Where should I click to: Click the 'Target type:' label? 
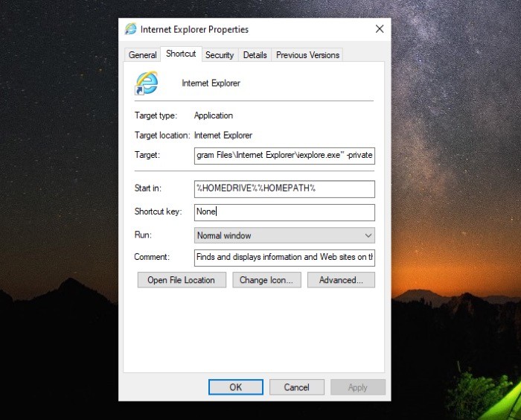156,115
